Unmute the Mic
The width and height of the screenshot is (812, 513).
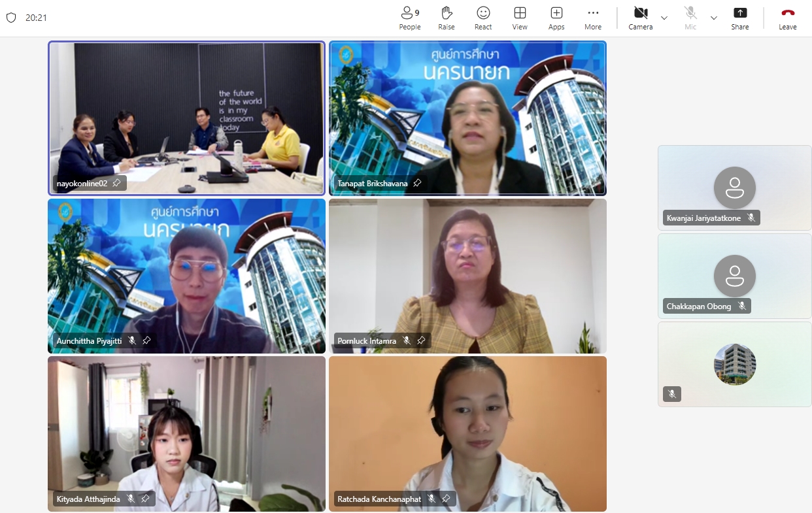[x=690, y=18]
